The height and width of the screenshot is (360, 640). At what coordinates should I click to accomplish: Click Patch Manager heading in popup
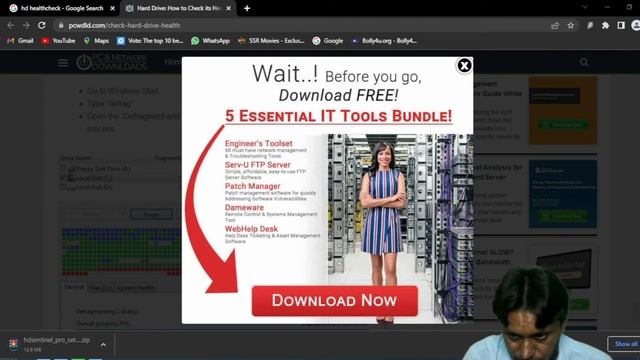[x=253, y=186]
